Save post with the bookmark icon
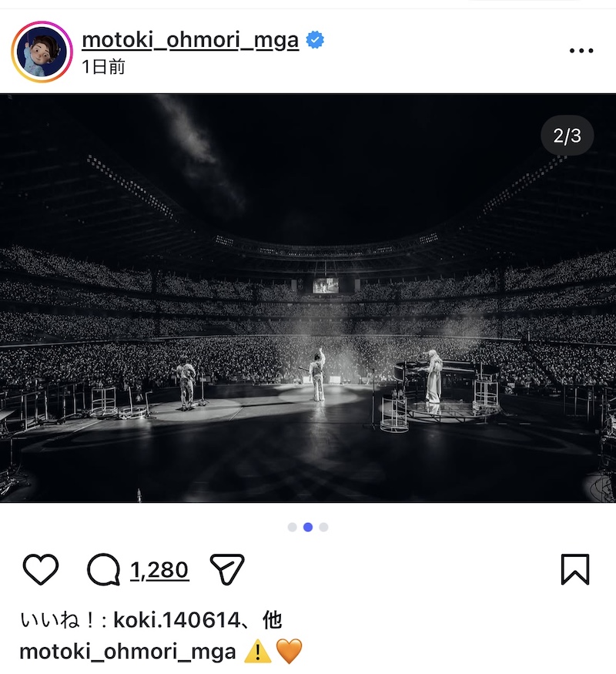 [x=575, y=570]
